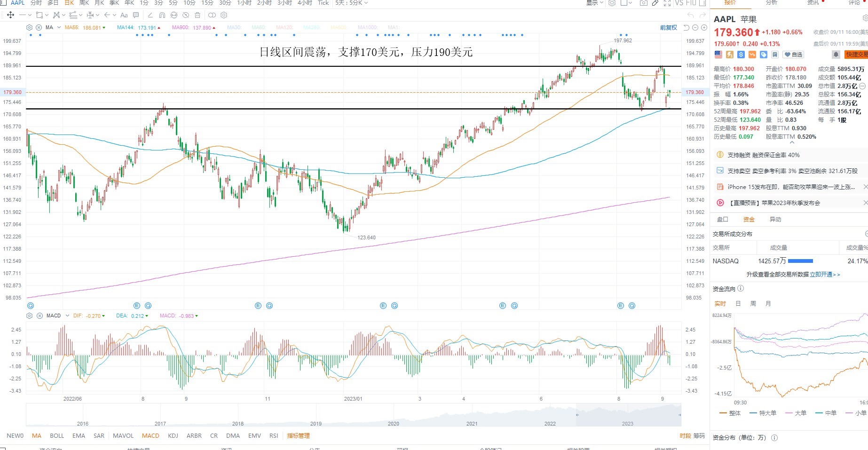Switch to the 日K daily chart tab
Viewport: 868px width, 450px height.
(x=69, y=3)
